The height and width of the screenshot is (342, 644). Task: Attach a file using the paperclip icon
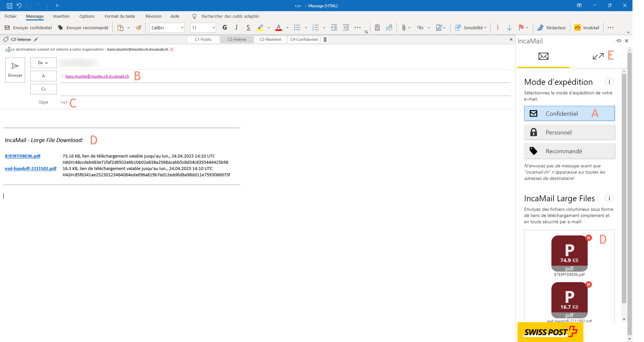click(x=404, y=27)
